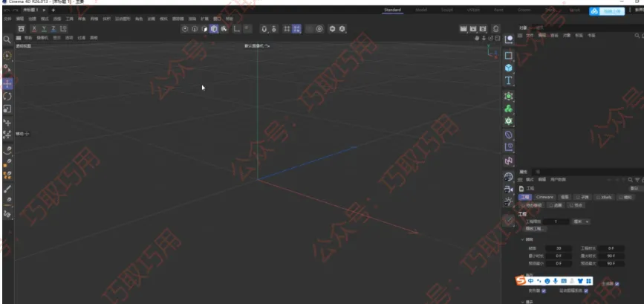The width and height of the screenshot is (644, 304).
Task: Add a Cube object from the palette
Action: click(509, 68)
